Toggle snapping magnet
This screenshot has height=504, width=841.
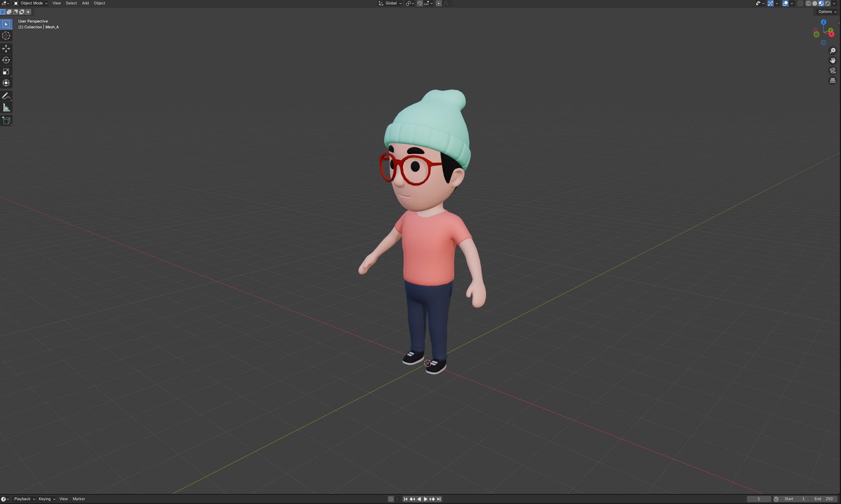420,3
